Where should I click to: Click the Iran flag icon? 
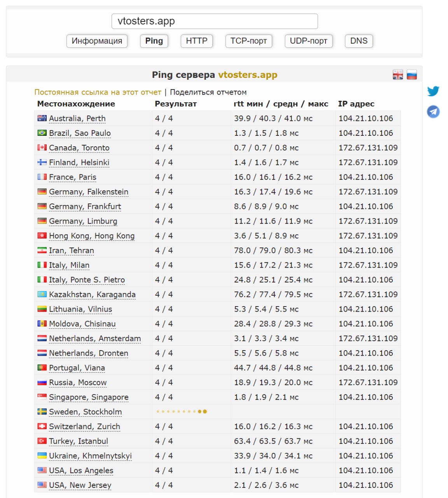pyautogui.click(x=42, y=251)
